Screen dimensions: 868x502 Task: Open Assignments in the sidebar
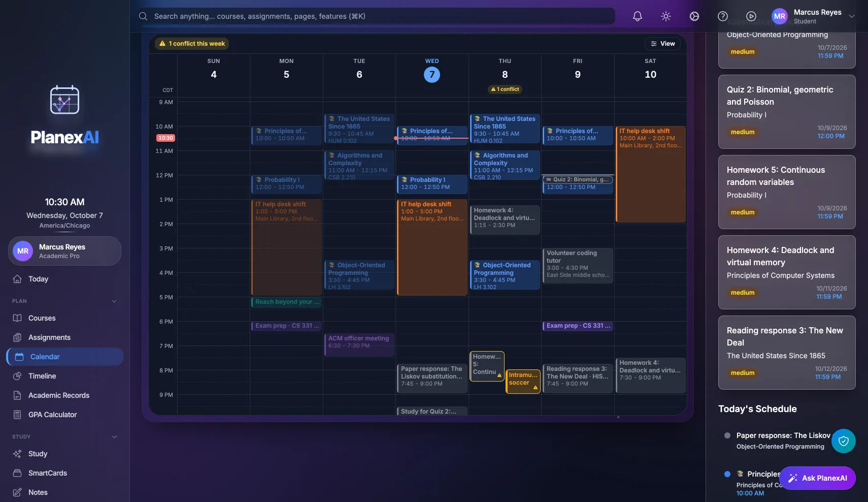(64, 337)
